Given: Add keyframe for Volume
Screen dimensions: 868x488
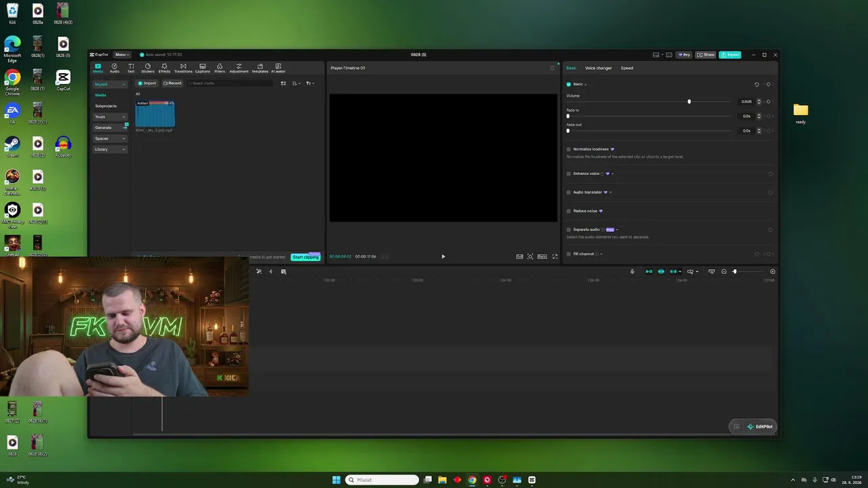Looking at the screenshot, I should click(x=768, y=102).
